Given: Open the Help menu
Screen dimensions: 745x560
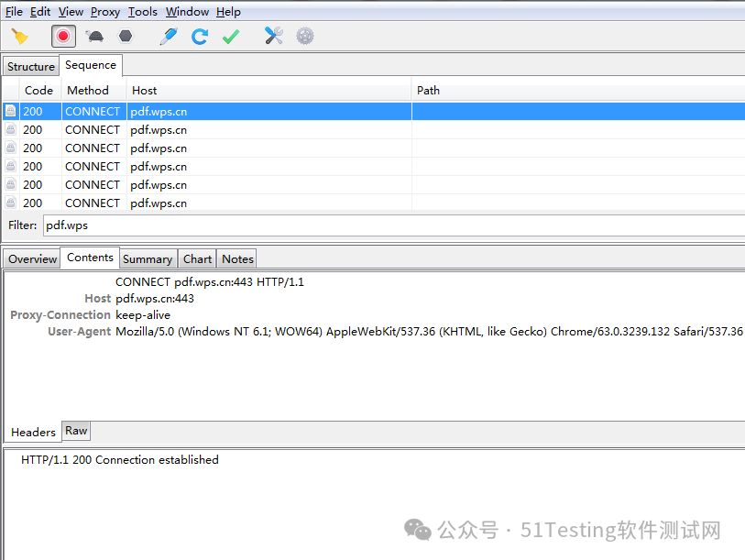Looking at the screenshot, I should tap(228, 11).
